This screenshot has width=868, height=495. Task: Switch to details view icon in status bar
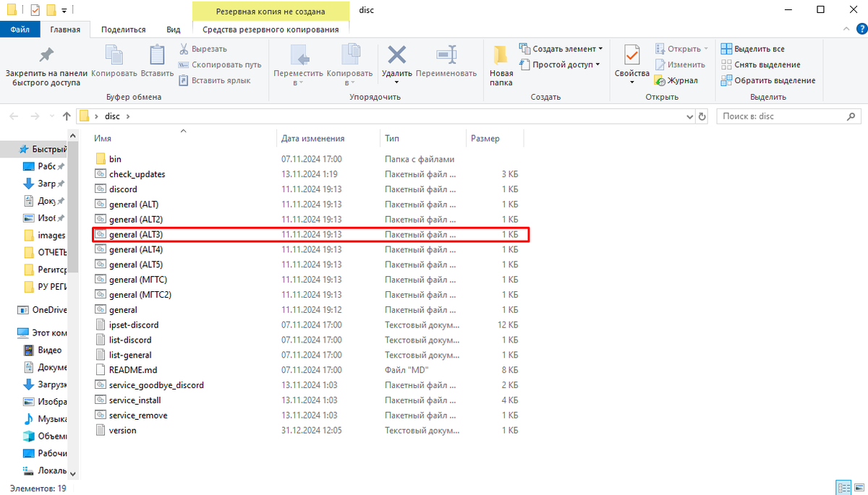click(x=843, y=488)
